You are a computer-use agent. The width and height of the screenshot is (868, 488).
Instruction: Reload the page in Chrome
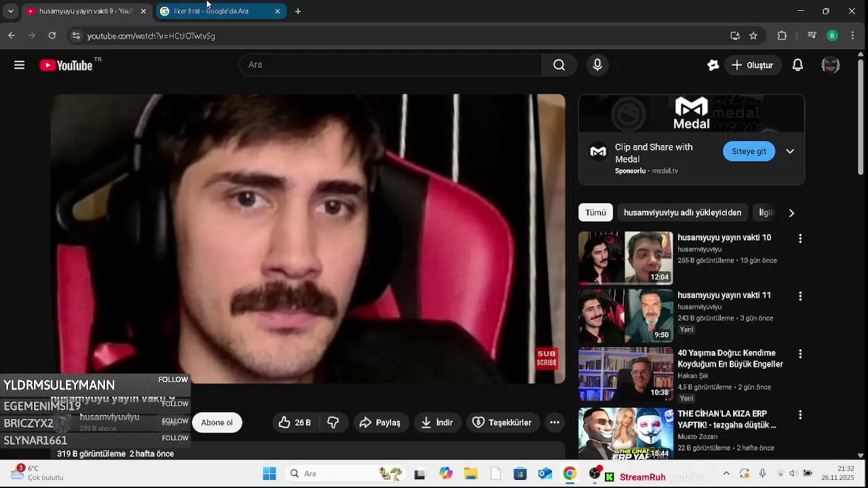(x=52, y=35)
